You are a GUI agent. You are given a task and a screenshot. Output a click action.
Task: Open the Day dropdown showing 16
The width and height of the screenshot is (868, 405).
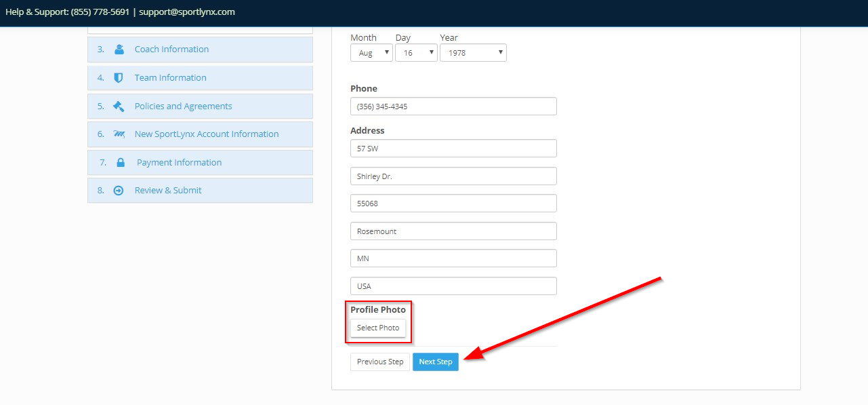[416, 53]
